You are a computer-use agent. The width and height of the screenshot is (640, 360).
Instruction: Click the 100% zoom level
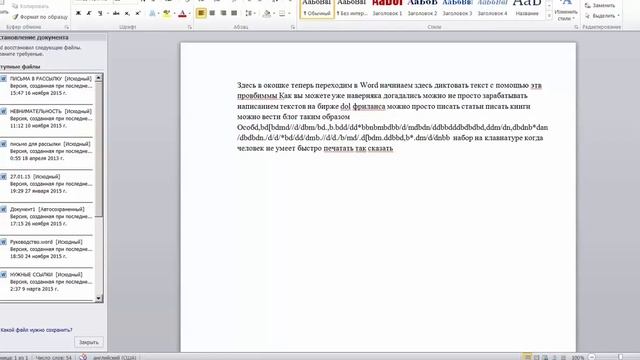tap(578, 358)
